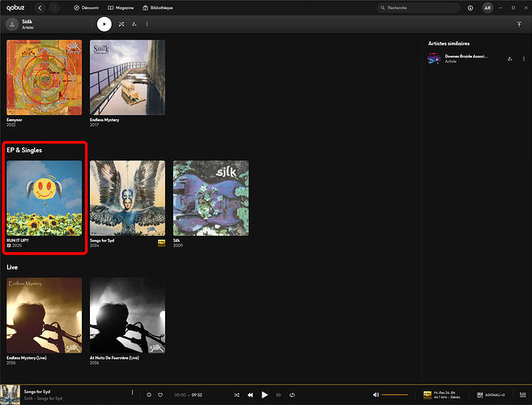This screenshot has width=532, height=405.
Task: Click Downes Braide Association artist thumbnail
Action: [434, 58]
